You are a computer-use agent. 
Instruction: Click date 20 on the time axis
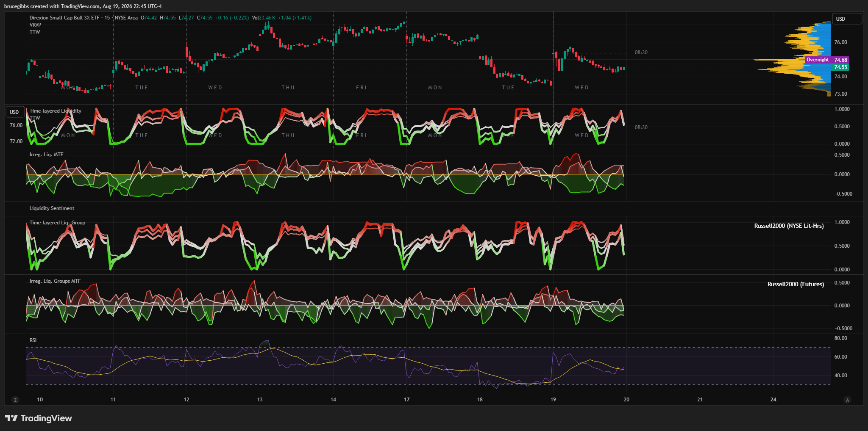pos(626,400)
